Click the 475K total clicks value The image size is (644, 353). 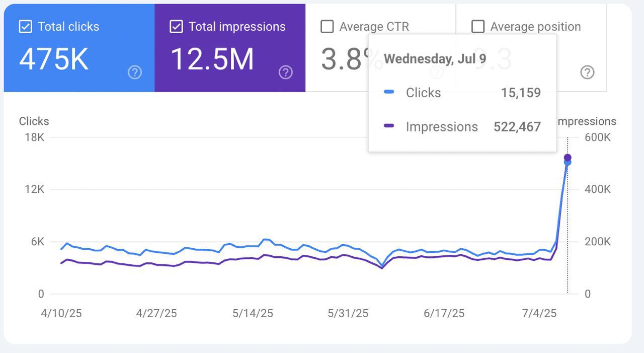tap(54, 59)
